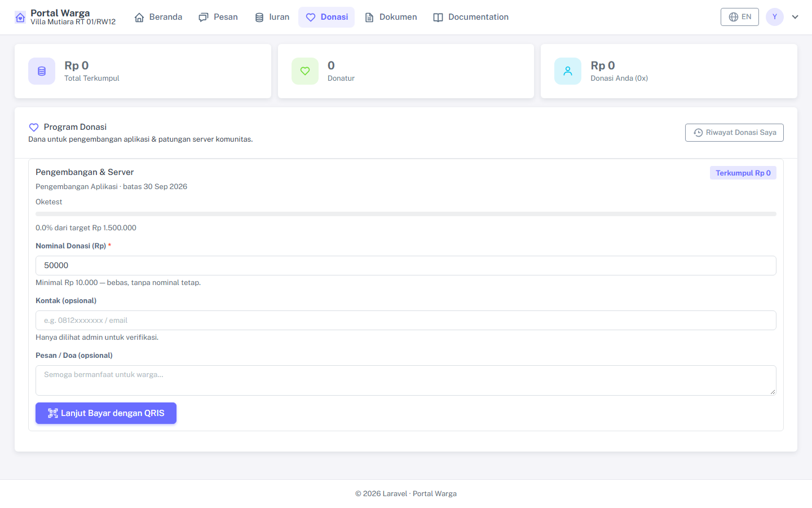Switch language with the EN button
812x508 pixels.
(x=740, y=17)
